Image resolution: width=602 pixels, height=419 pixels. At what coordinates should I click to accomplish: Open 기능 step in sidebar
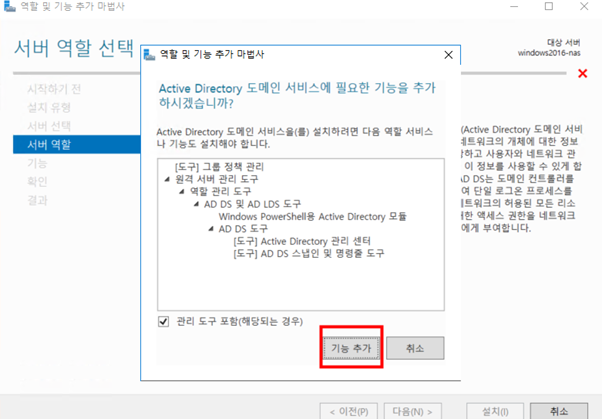click(x=37, y=163)
